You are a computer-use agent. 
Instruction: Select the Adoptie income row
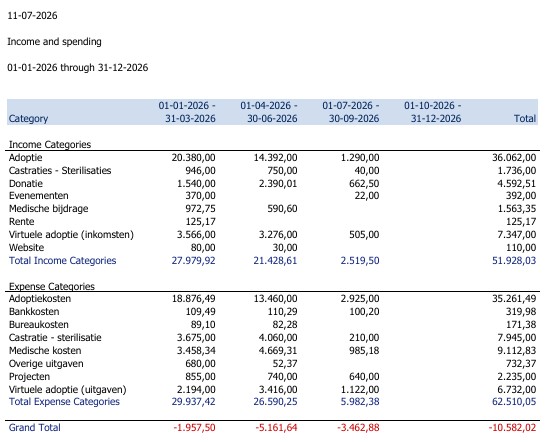(x=272, y=157)
